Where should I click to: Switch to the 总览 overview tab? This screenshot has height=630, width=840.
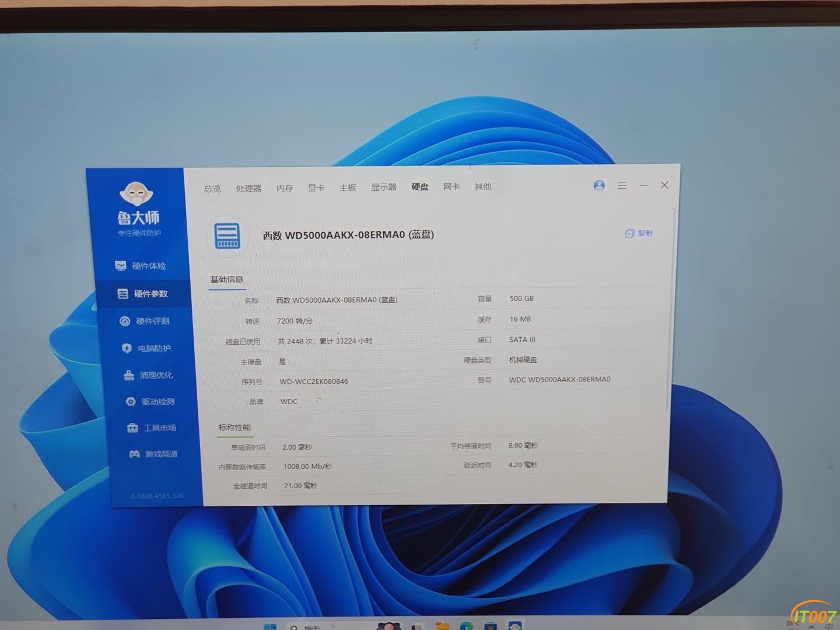point(212,188)
